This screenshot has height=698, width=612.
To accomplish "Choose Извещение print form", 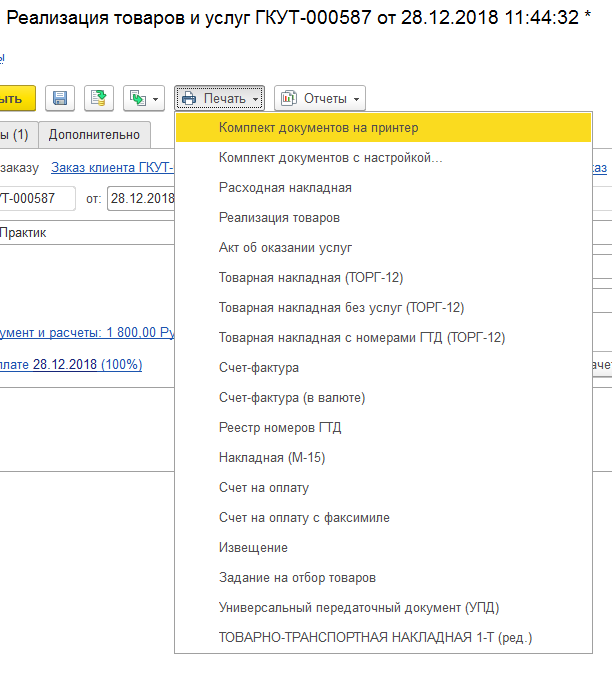I will pos(383,548).
